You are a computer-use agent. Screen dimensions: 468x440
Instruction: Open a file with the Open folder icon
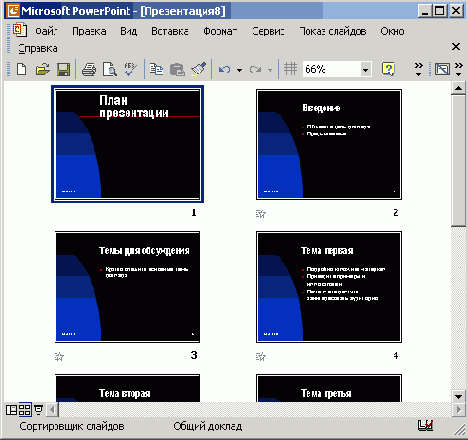click(x=43, y=69)
